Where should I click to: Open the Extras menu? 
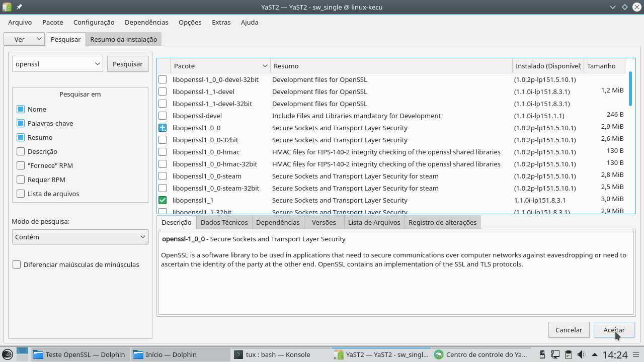point(221,22)
